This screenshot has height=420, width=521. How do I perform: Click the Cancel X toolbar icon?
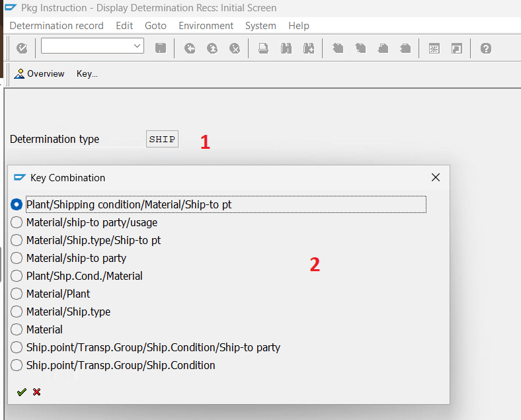[x=235, y=48]
